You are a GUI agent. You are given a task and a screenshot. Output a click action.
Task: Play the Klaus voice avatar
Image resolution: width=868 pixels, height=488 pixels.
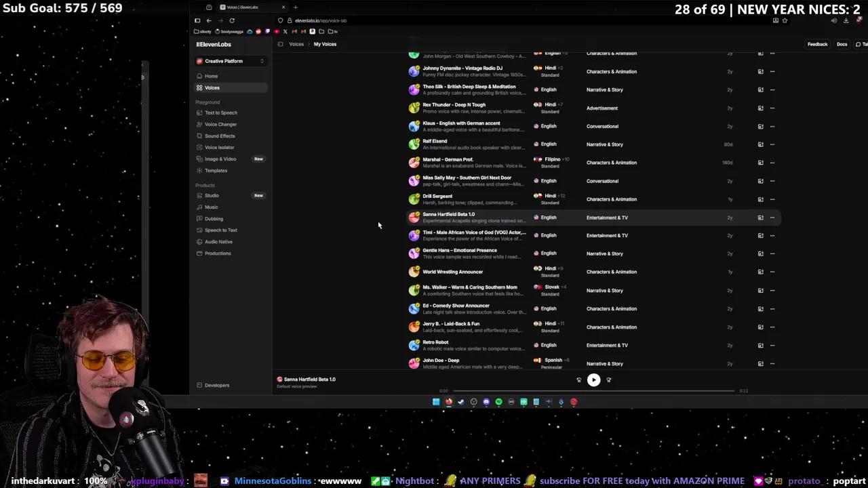click(414, 126)
